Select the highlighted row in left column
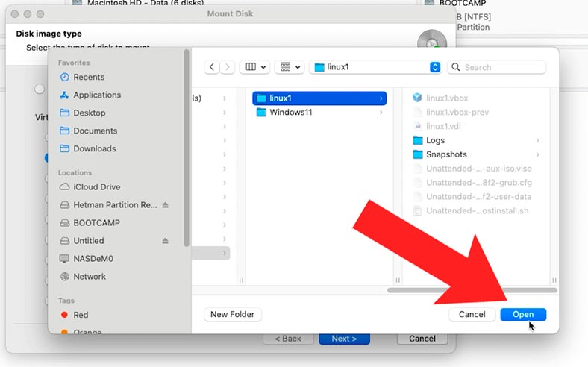Viewport: 588px width, 367px height. (210, 254)
